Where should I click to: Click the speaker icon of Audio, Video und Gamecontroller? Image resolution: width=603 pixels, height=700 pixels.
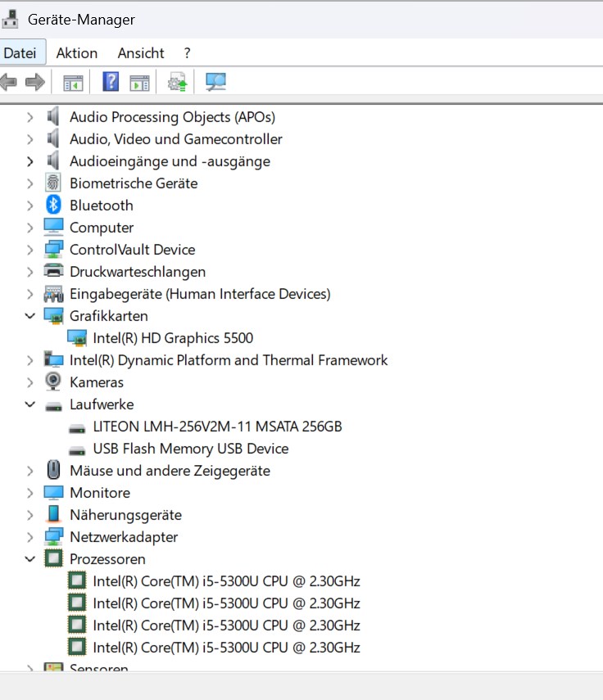click(x=53, y=138)
